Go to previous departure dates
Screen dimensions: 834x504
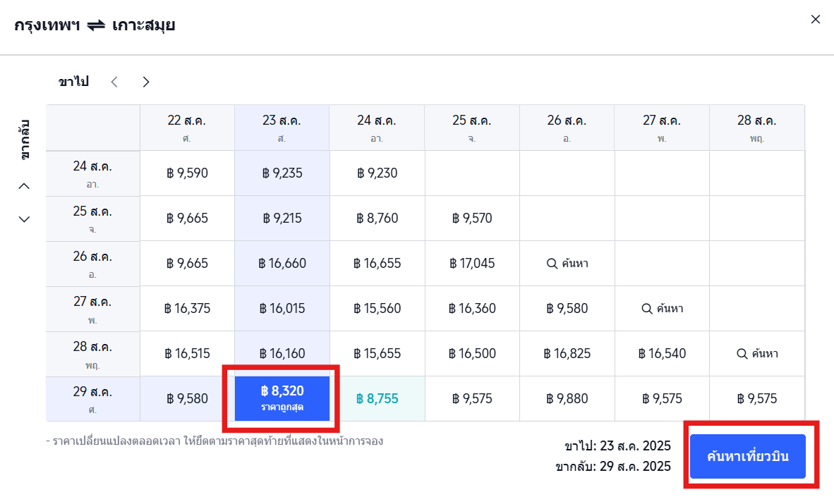point(114,82)
